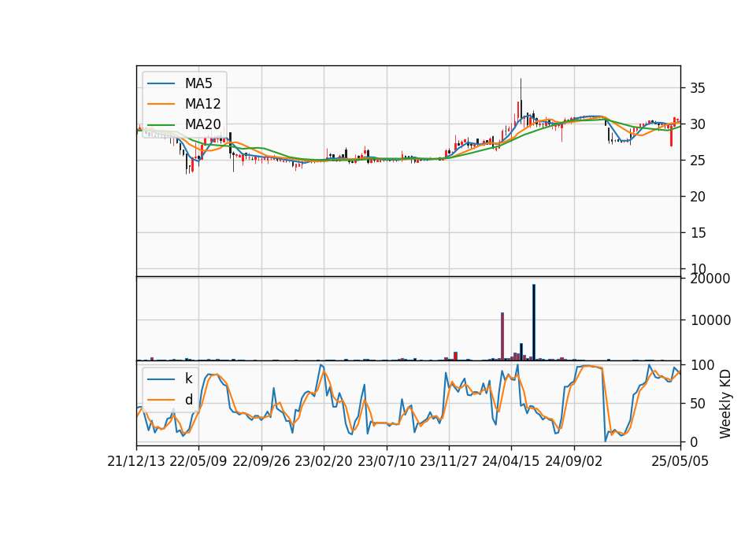Screen dimensions: 756x543
Task: Click the orange d legend line sample
Action: (161, 400)
